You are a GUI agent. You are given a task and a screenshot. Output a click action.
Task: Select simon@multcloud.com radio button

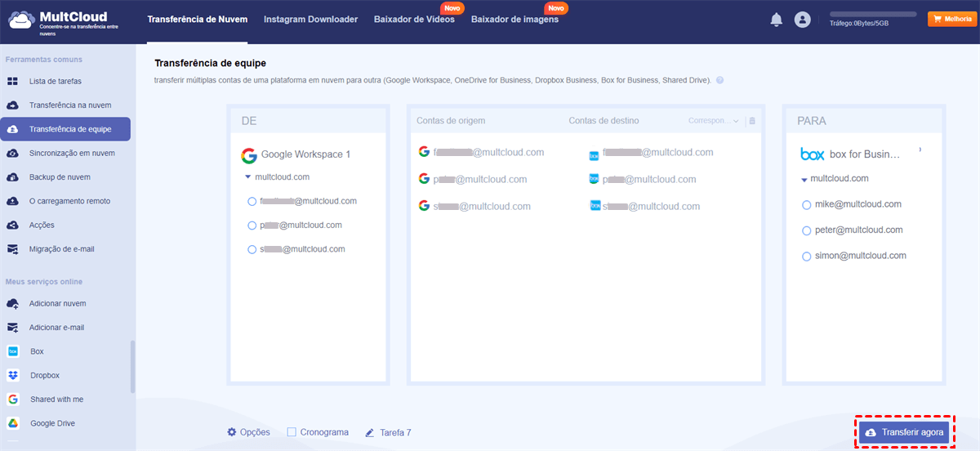pos(807,257)
